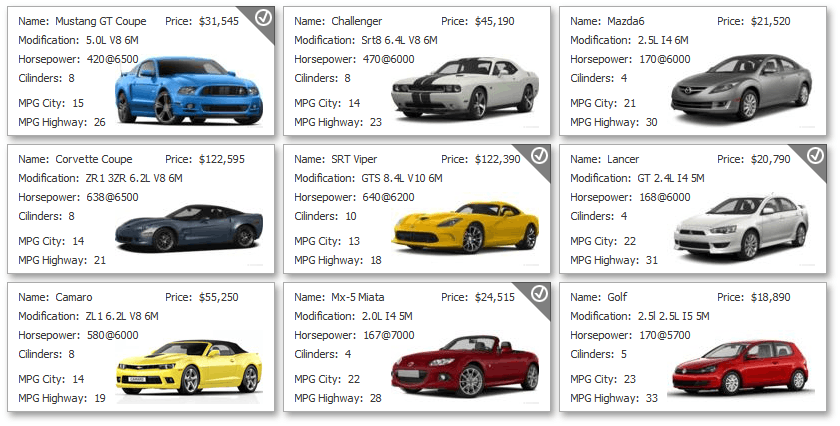Select the name 'Lancer'
Image resolution: width=840 pixels, height=426 pixels.
623,159
